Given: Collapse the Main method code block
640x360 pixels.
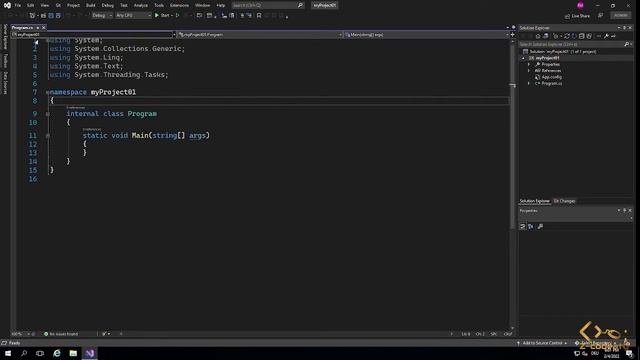Looking at the screenshot, I should pyautogui.click(x=48, y=136).
